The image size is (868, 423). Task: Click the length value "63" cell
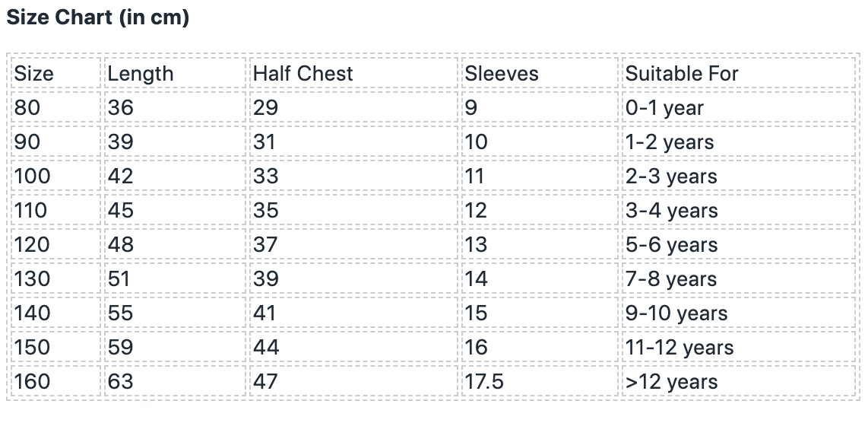pos(120,382)
